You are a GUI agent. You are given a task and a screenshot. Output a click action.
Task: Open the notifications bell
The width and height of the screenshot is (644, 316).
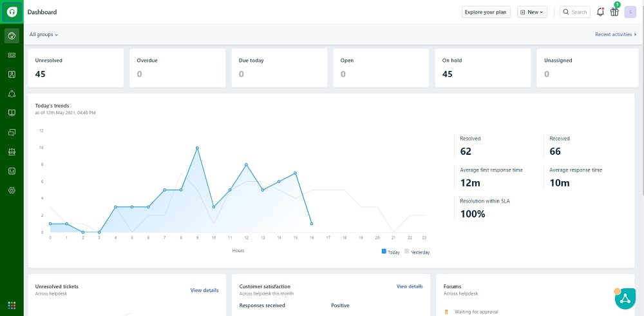600,12
